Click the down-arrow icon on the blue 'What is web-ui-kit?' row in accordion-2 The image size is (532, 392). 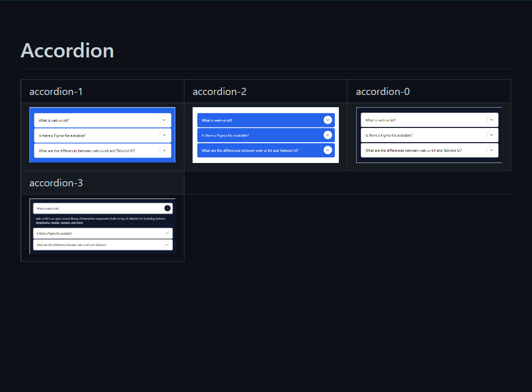click(328, 120)
